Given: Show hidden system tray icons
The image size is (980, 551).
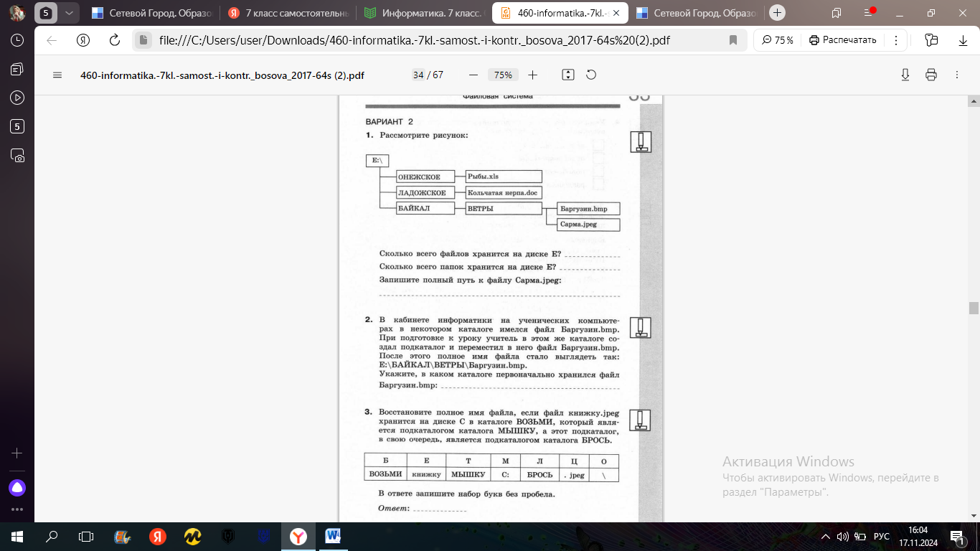Looking at the screenshot, I should (x=826, y=536).
